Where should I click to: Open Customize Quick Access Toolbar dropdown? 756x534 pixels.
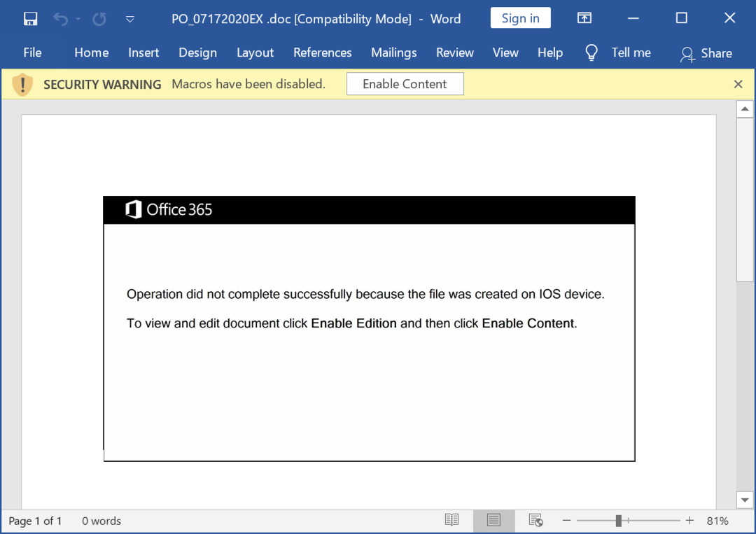click(129, 20)
